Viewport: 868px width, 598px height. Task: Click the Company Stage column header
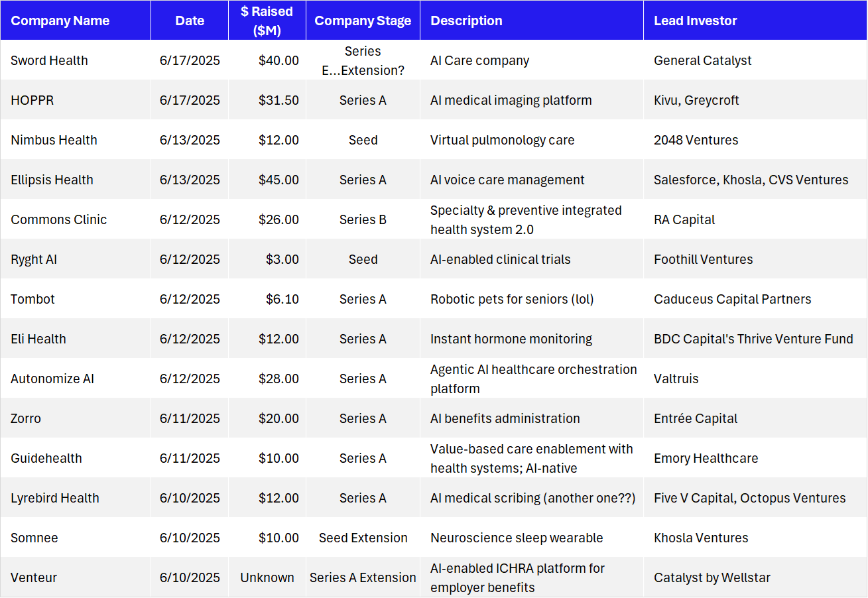point(363,21)
